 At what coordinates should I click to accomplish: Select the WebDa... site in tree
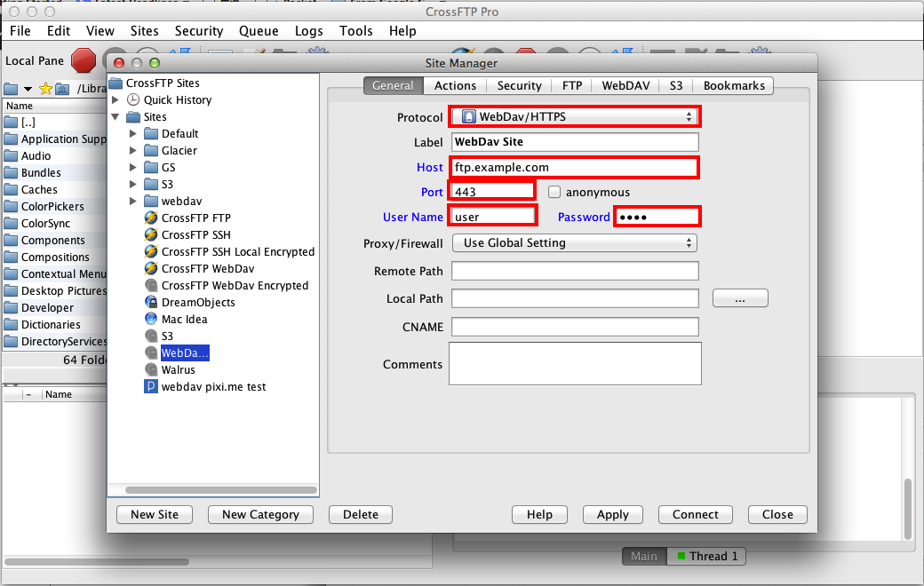pyautogui.click(x=185, y=352)
